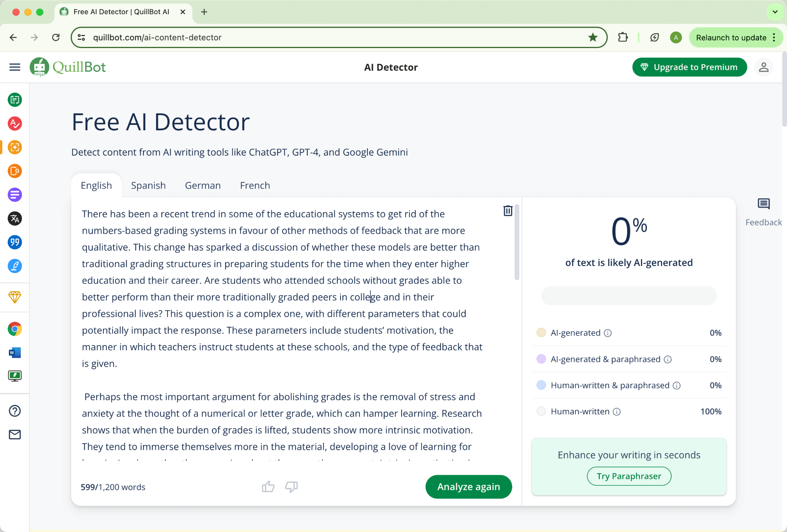The height and width of the screenshot is (532, 787).
Task: Close the QuillBot browser tab
Action: coord(183,12)
